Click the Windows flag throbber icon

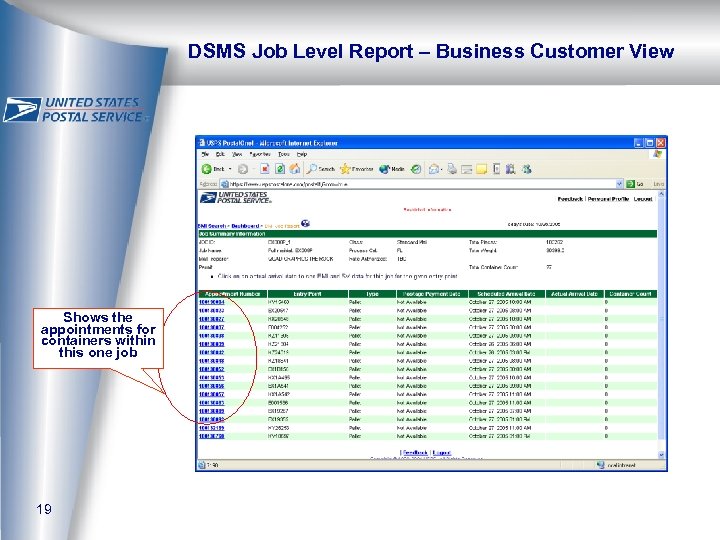(x=658, y=154)
